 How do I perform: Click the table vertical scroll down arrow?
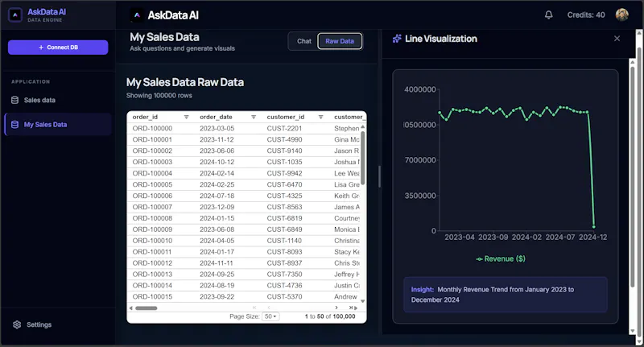pyautogui.click(x=362, y=301)
